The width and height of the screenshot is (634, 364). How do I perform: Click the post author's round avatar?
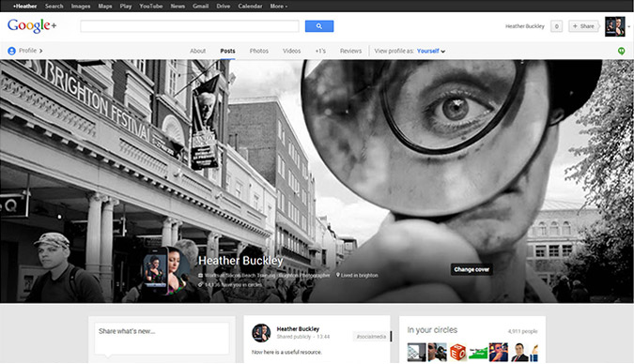[261, 333]
